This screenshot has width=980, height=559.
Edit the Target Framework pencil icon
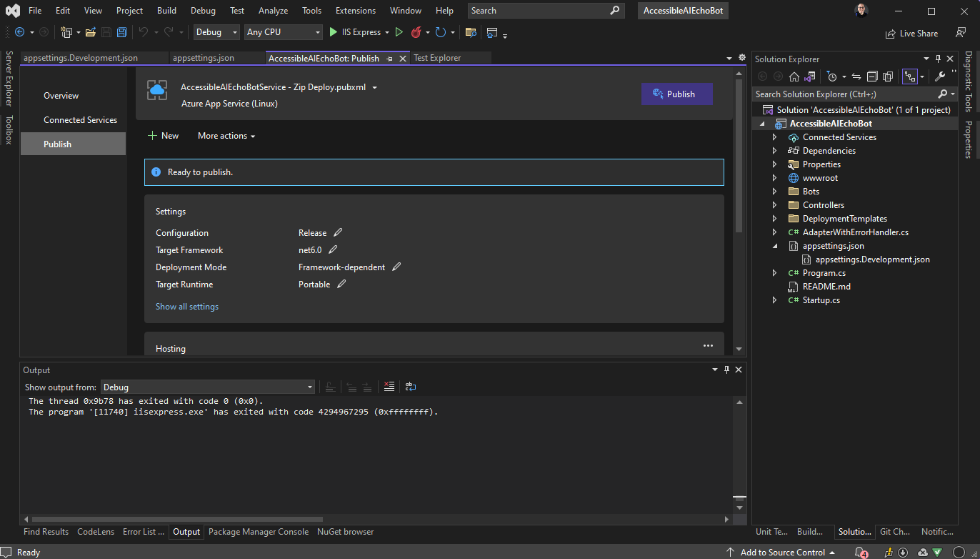click(333, 249)
